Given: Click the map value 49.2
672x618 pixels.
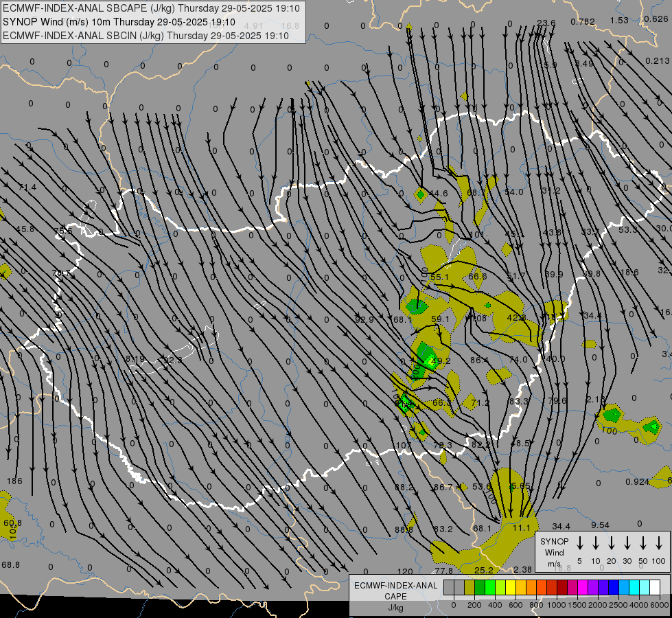Looking at the screenshot, I should 441,361.
